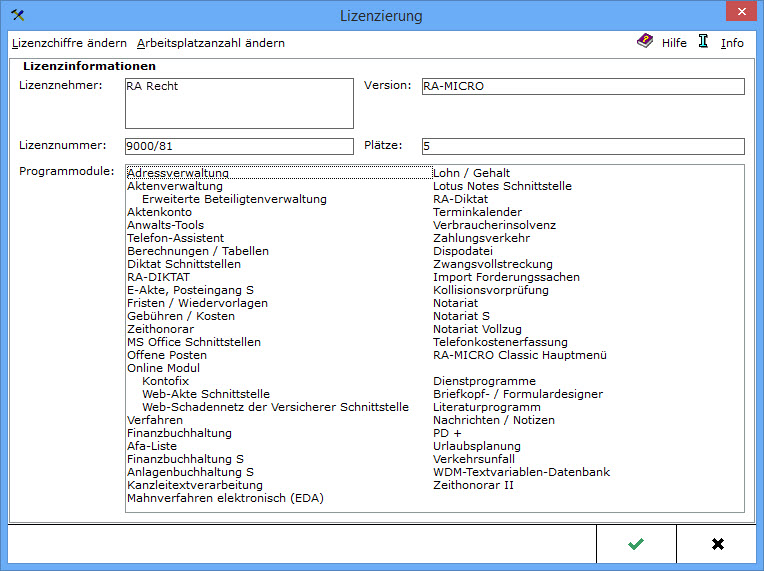Screen dimensions: 764x571
Task: Select Urlaubsplanung entry
Action: click(477, 446)
